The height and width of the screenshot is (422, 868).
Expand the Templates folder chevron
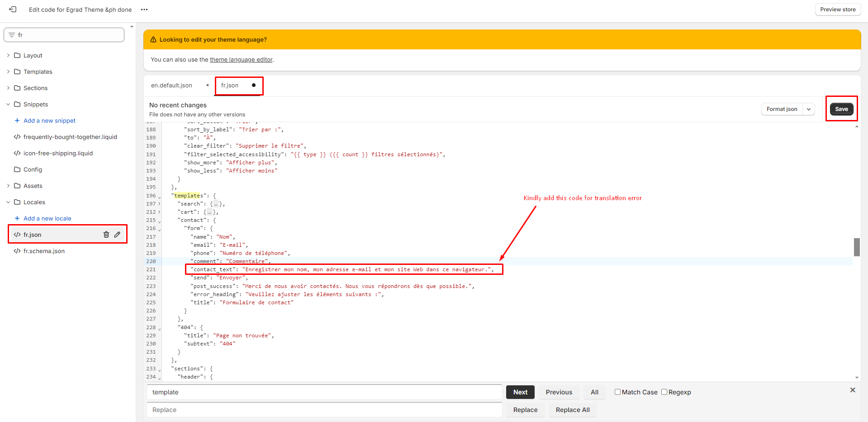click(x=8, y=72)
